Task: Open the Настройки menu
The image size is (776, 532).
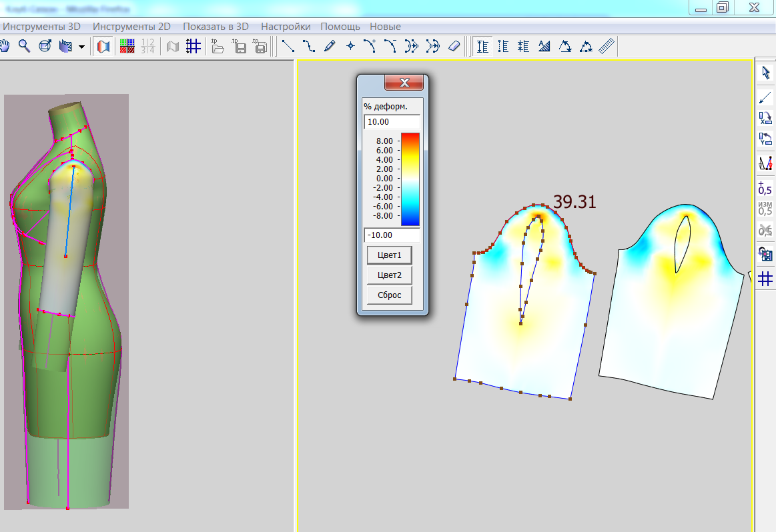Action: coord(286,27)
